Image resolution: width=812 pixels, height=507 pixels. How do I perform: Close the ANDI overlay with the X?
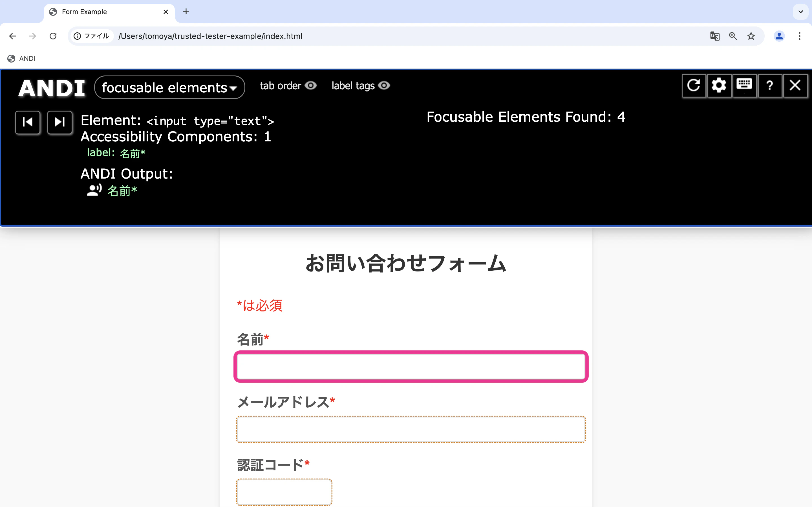(x=795, y=86)
